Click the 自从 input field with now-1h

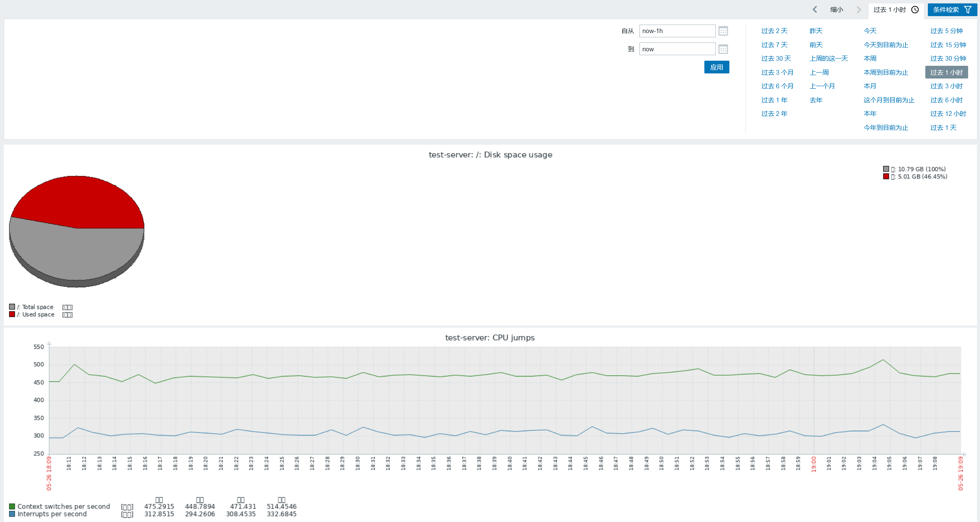tap(677, 31)
